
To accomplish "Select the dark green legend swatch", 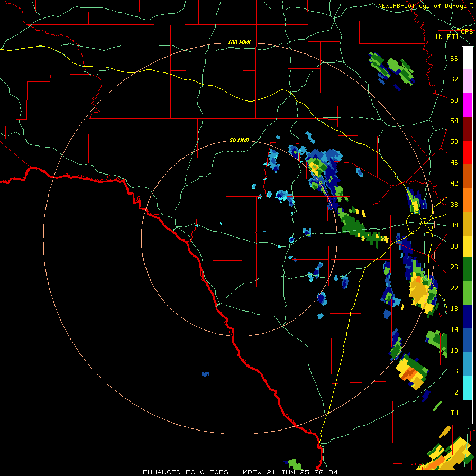I will [467, 269].
